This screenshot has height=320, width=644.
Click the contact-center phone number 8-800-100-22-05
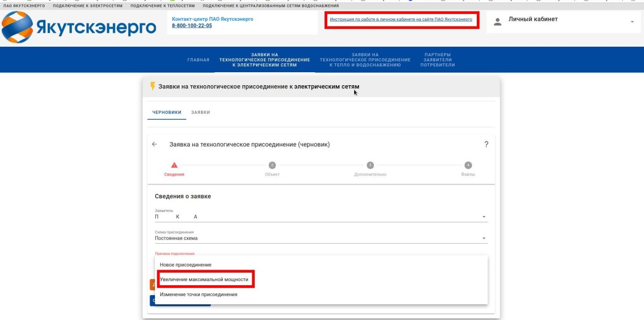pyautogui.click(x=192, y=25)
